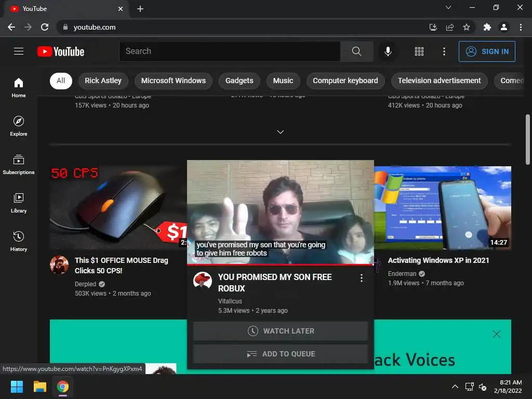
Task: View site lock information
Action: tap(65, 27)
